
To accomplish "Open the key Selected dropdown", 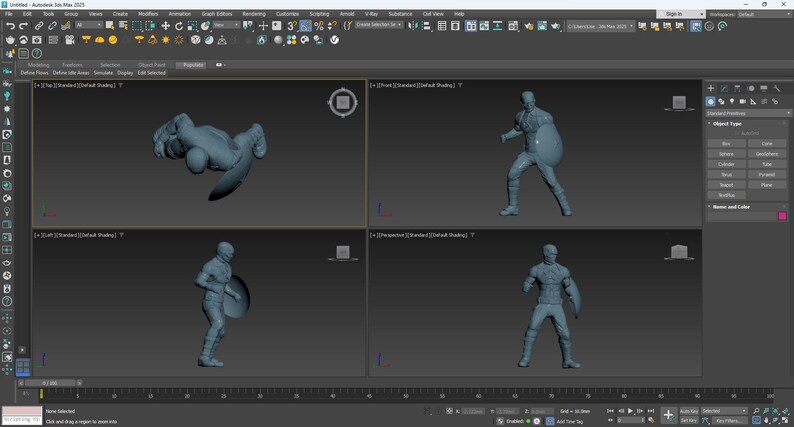I will pyautogui.click(x=724, y=411).
